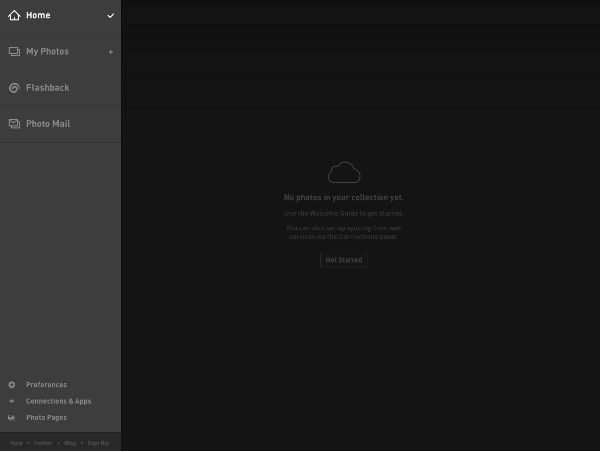Expand My Photos with the plus sign
Image resolution: width=600 pixels, height=452 pixels.
pyautogui.click(x=111, y=52)
